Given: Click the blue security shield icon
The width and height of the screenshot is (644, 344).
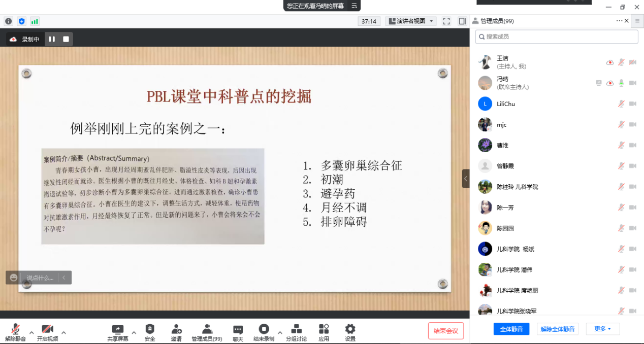Looking at the screenshot, I should pos(21,21).
